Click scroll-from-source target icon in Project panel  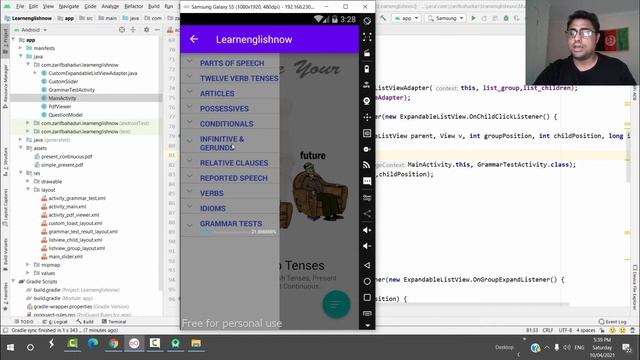coord(122,30)
